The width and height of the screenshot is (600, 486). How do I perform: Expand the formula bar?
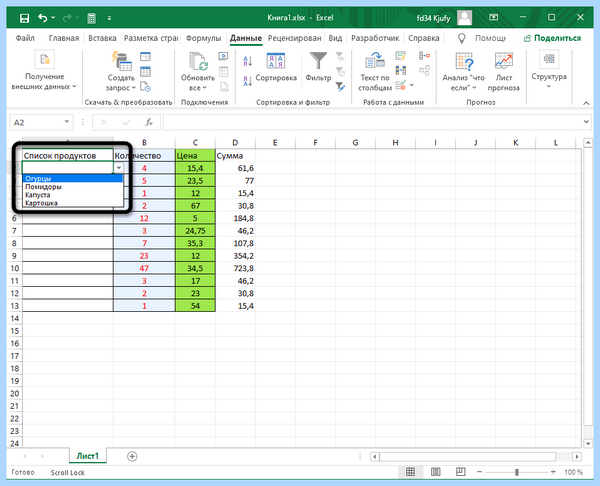pyautogui.click(x=586, y=122)
